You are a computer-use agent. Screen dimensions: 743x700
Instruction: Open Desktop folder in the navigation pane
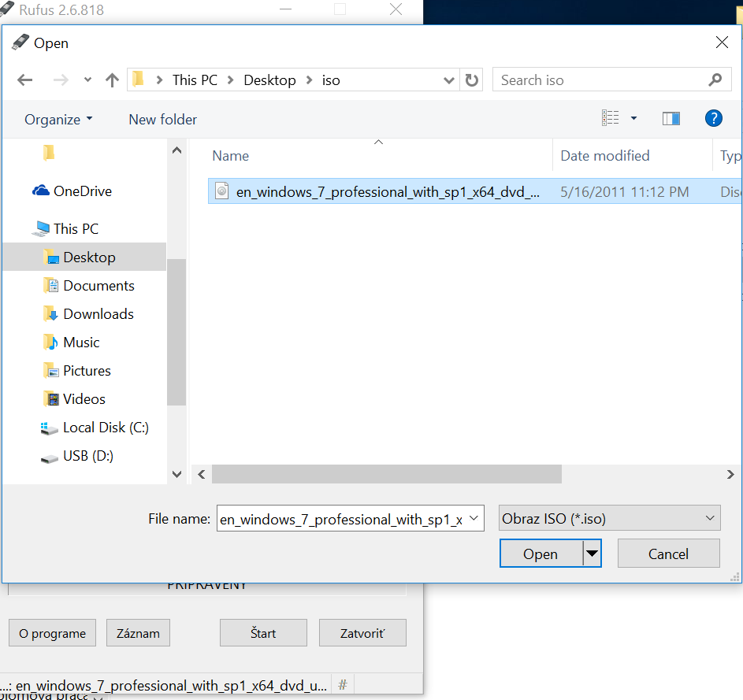[89, 257]
